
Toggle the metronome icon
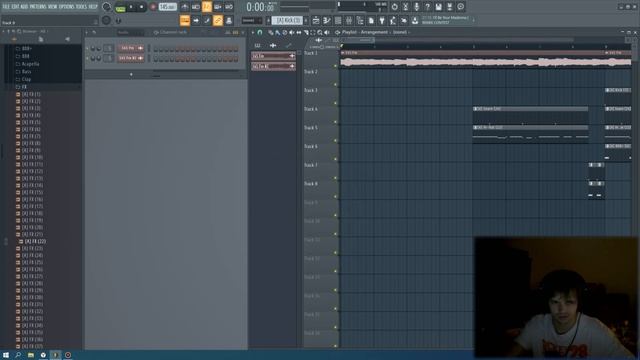tap(185, 7)
